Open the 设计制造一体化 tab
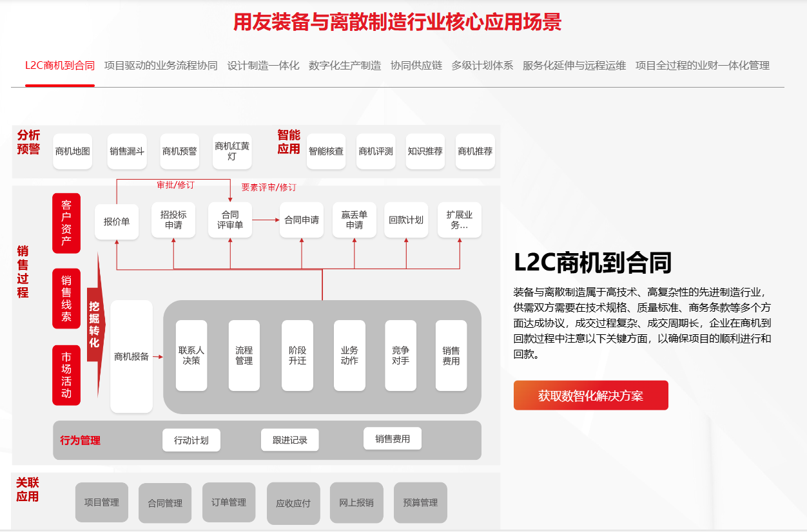 click(263, 65)
